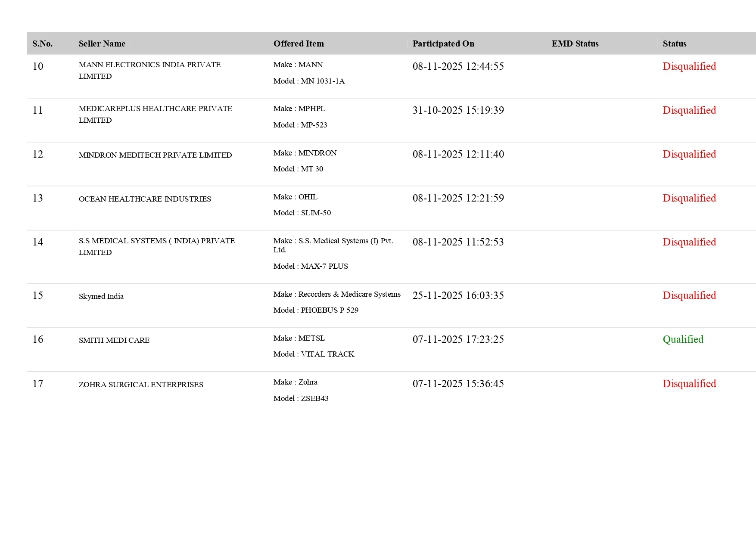Click the Status column header
The image size is (756, 534).
coord(675,43)
